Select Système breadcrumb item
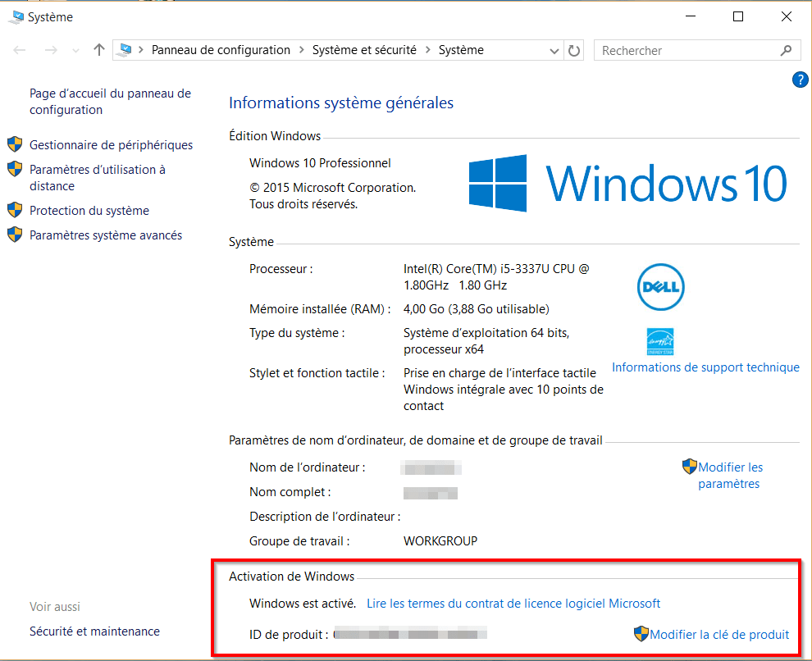Viewport: 812px width, 661px height. click(x=461, y=50)
